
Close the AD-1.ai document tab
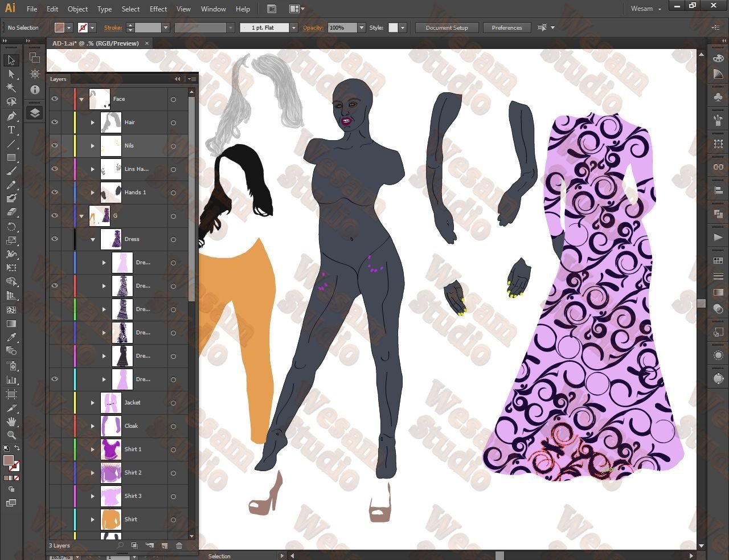[147, 43]
